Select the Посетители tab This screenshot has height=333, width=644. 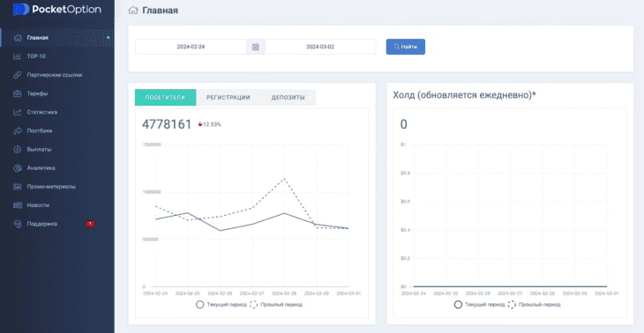166,98
